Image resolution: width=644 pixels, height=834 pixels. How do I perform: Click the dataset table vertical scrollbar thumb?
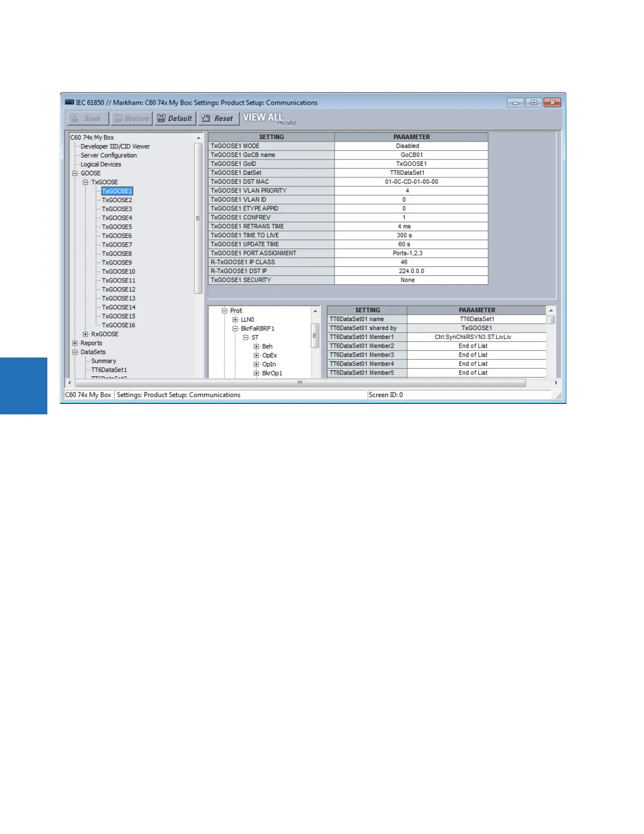pyautogui.click(x=551, y=320)
